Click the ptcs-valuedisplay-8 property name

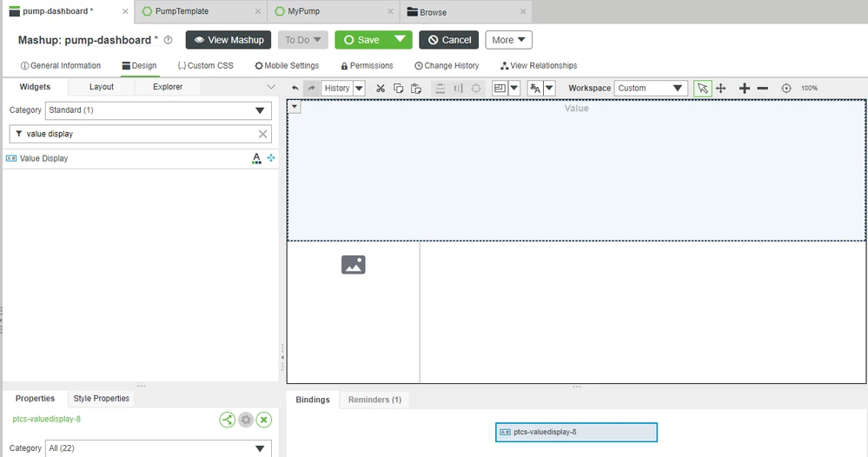[47, 419]
